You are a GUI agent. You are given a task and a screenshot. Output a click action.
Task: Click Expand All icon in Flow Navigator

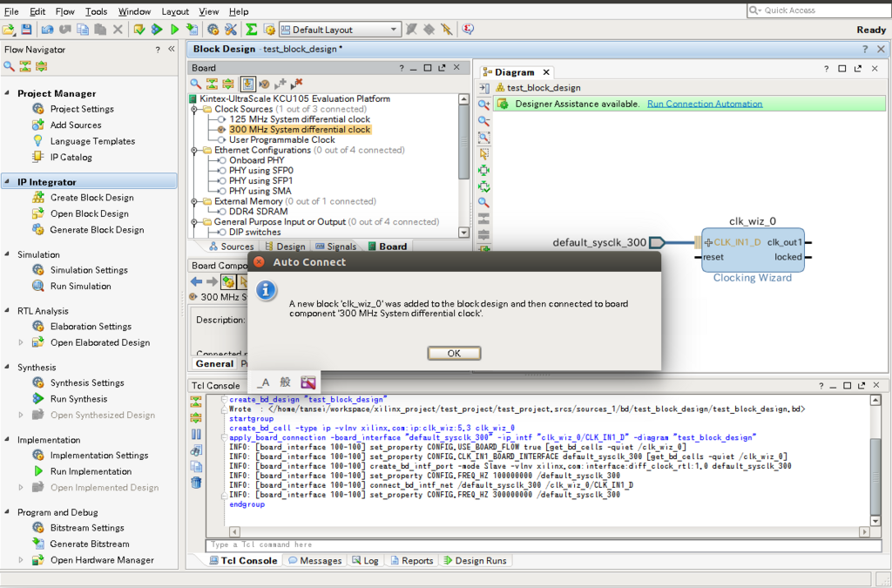click(x=41, y=66)
